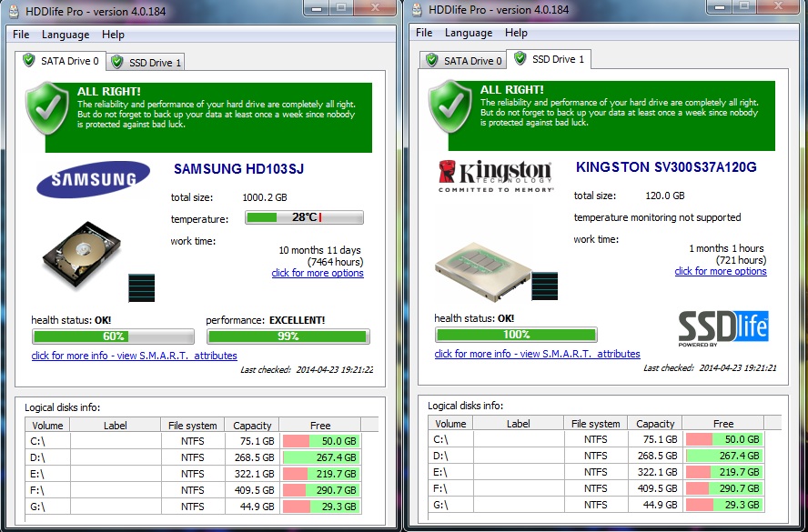Select SATA Drive 0 tab in left window
This screenshot has height=532, width=808.
[61, 61]
